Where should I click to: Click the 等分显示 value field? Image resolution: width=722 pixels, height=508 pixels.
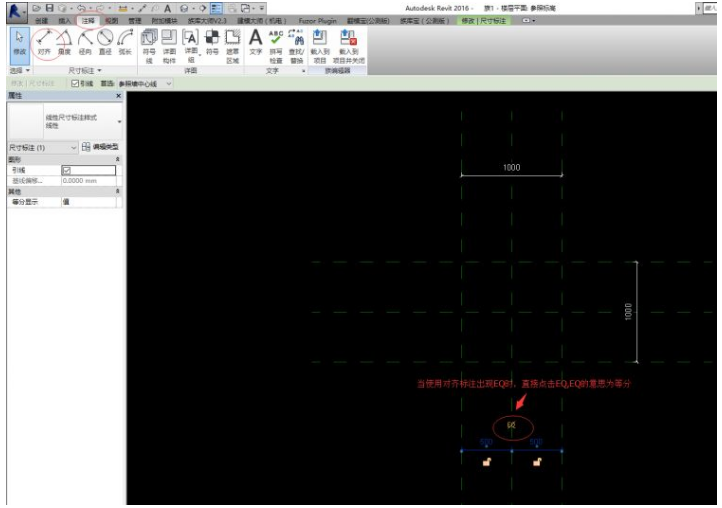[x=88, y=201]
